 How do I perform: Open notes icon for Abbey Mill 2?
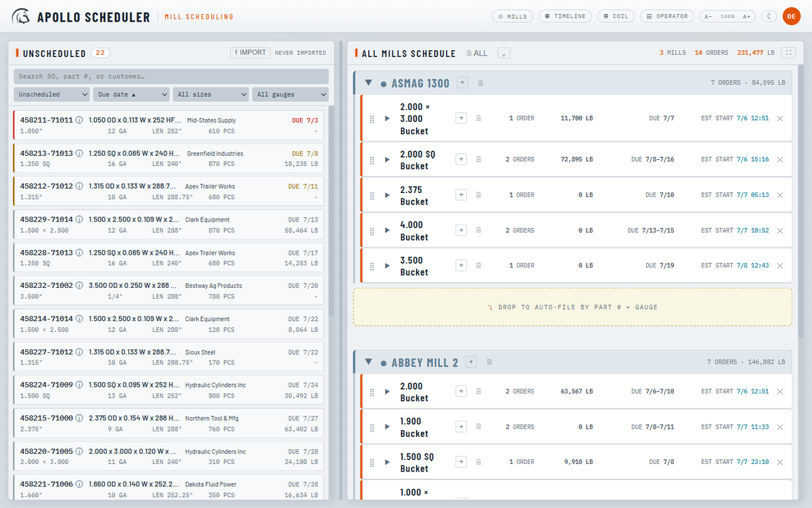[490, 362]
